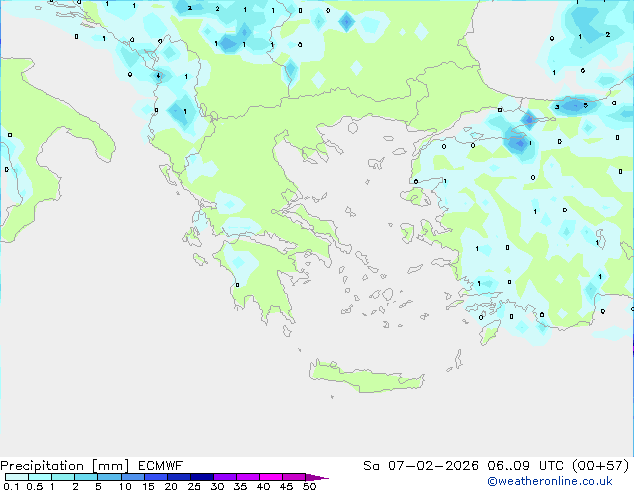Pick the 45–50 mm legend swatch
This screenshot has width=634, height=490.
tap(294, 477)
